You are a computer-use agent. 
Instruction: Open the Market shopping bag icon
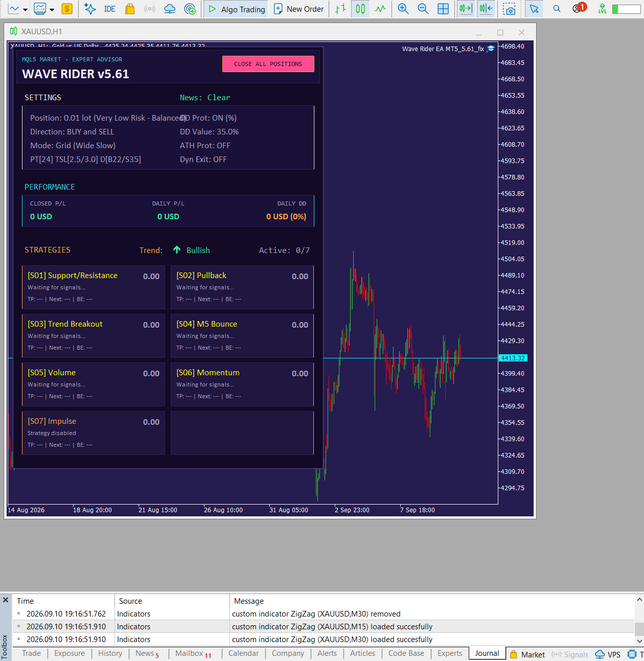click(x=130, y=9)
